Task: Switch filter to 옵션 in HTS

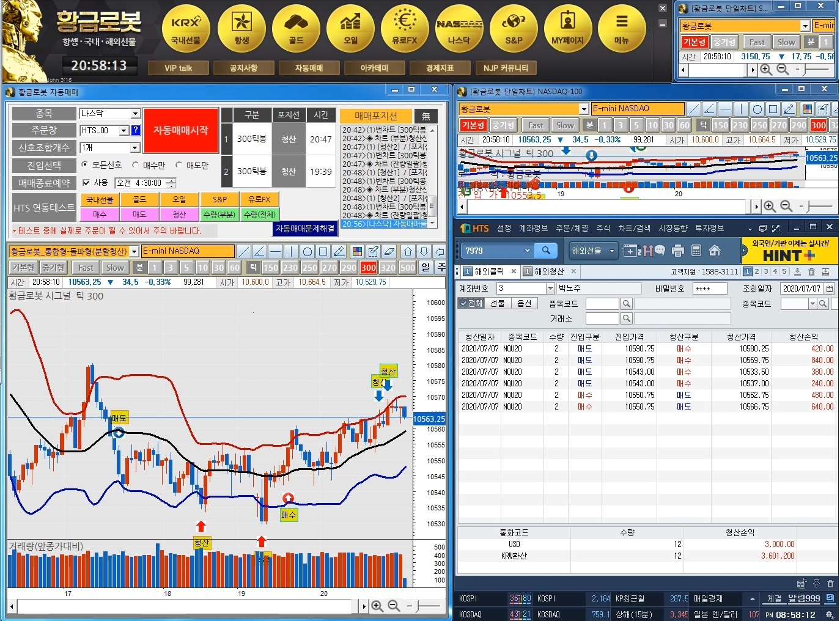Action: click(x=525, y=303)
